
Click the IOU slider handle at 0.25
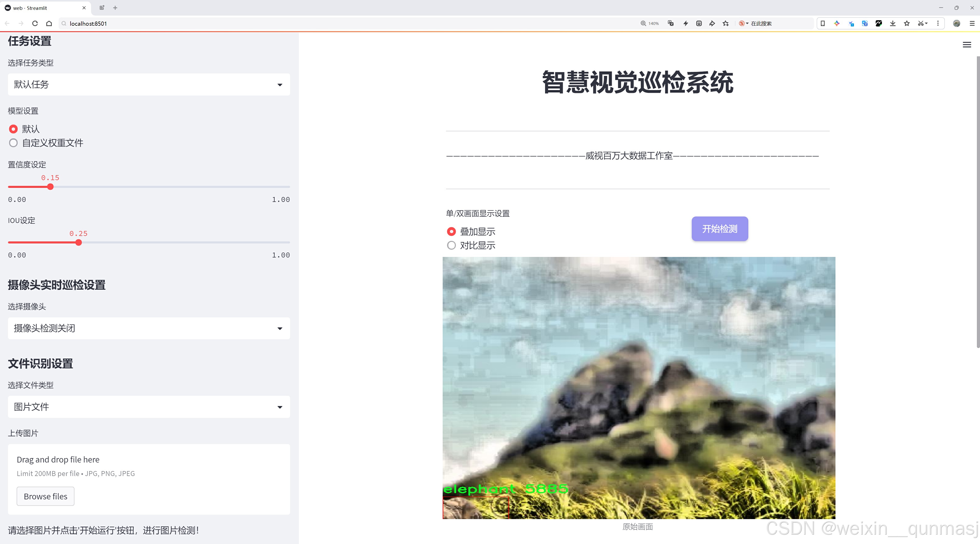pos(79,243)
